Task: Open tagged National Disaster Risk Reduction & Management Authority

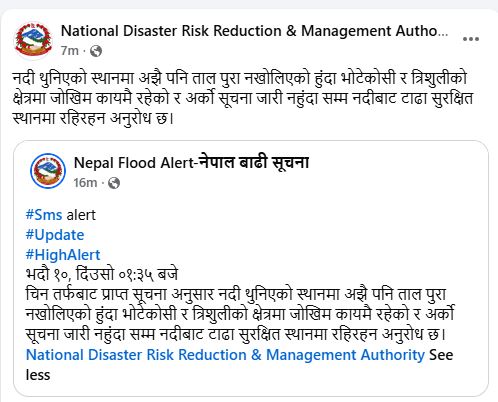Action: pyautogui.click(x=225, y=355)
